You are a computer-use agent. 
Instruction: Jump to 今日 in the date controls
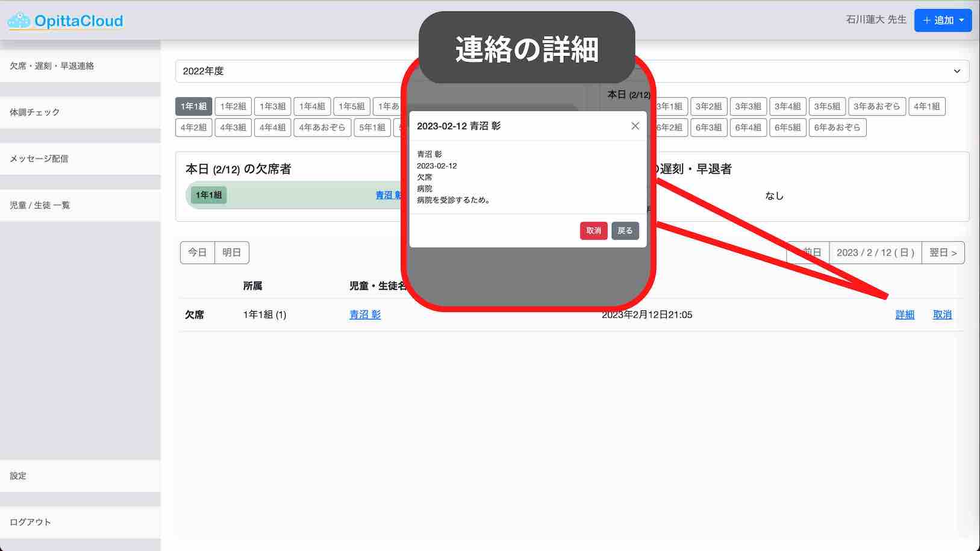coord(198,253)
